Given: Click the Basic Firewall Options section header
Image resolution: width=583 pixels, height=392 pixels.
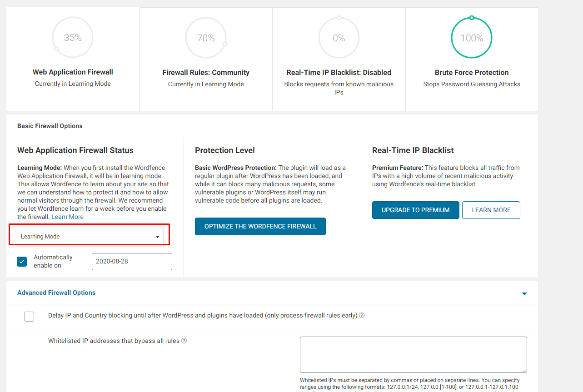Looking at the screenshot, I should (x=50, y=126).
